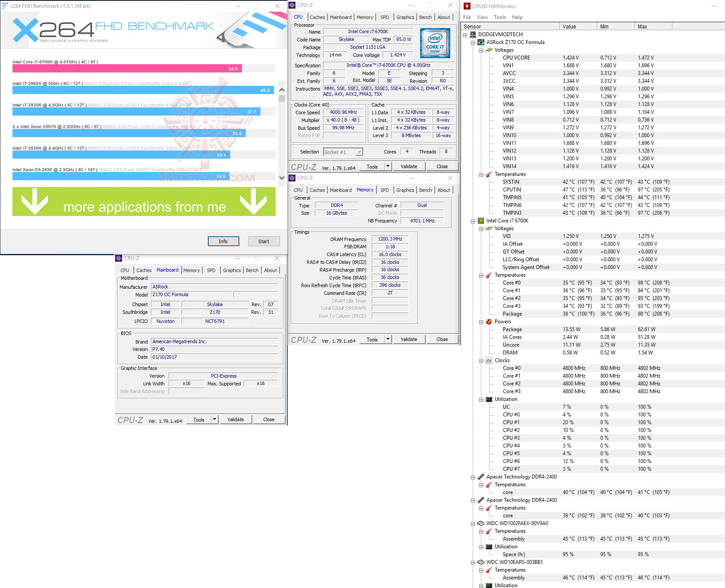This screenshot has width=725, height=588.
Task: Click the Voltages icon under ASRock Z170 OC Formula
Action: (489, 50)
